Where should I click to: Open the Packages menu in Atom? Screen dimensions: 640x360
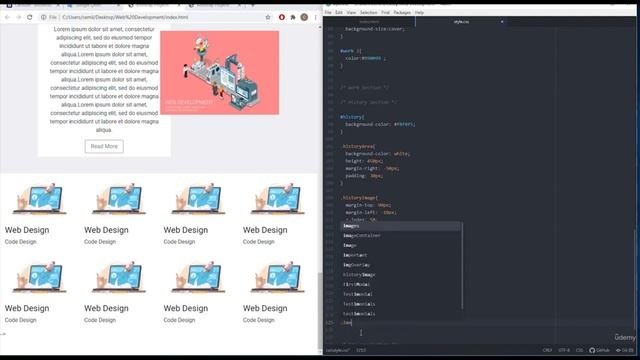point(402,13)
